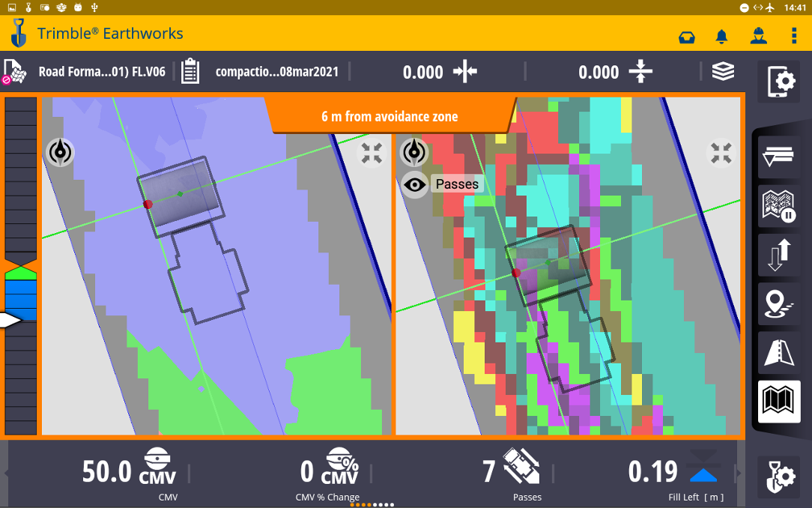
Task: Tap the Passes compactor icon
Action: click(521, 465)
